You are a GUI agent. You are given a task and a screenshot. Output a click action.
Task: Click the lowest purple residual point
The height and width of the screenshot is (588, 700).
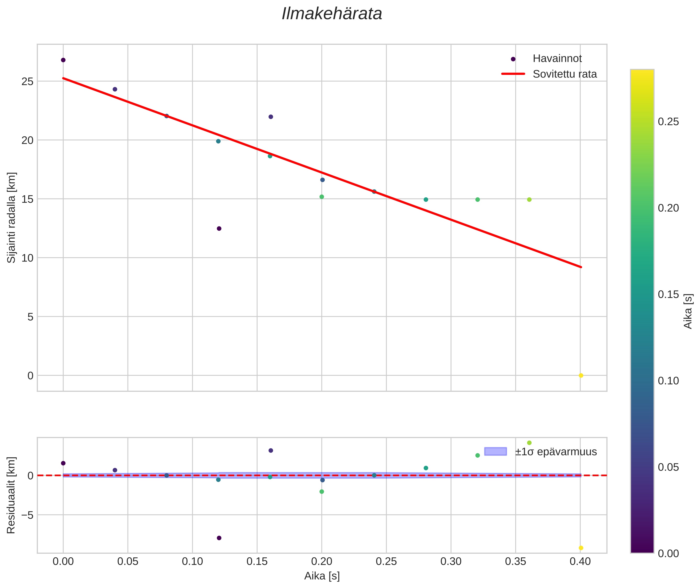coord(219,538)
